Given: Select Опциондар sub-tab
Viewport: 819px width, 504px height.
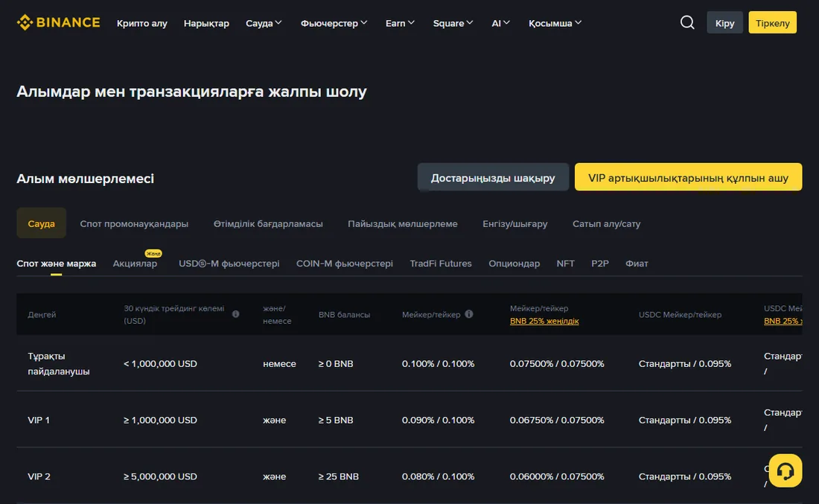Looking at the screenshot, I should point(514,264).
